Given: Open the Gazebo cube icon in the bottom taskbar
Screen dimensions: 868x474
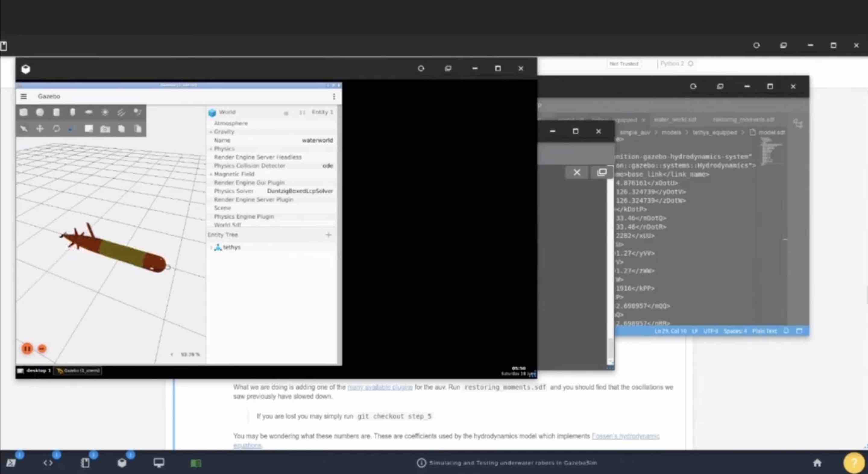Looking at the screenshot, I should [x=122, y=463].
